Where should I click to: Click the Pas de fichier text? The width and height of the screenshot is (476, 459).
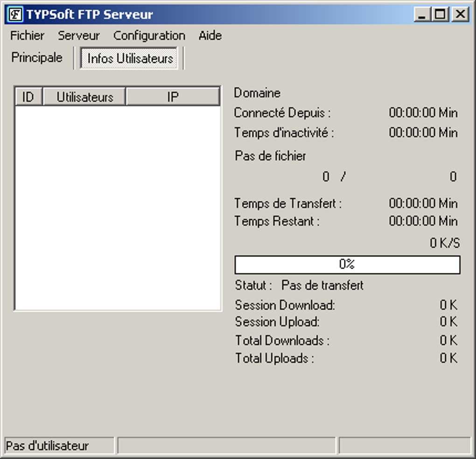(270, 156)
